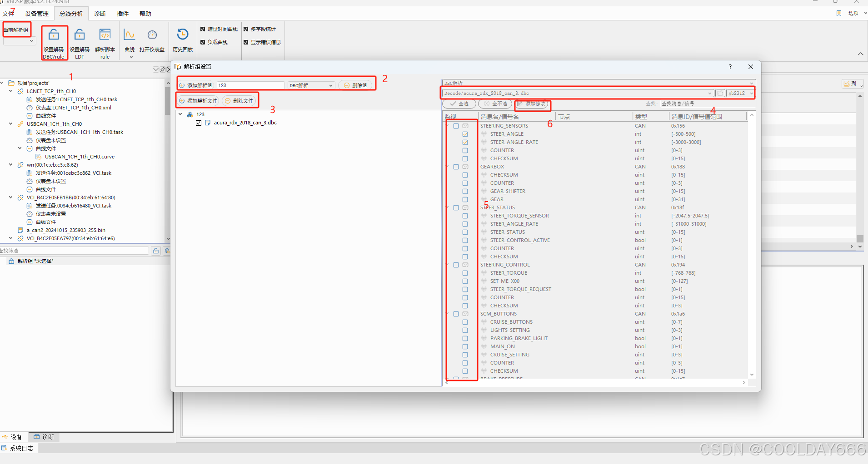Open the 插件 menu

pos(123,14)
